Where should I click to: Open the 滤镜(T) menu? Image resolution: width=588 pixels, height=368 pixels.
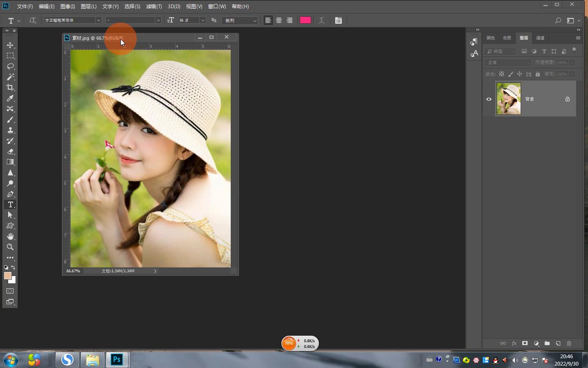(154, 7)
